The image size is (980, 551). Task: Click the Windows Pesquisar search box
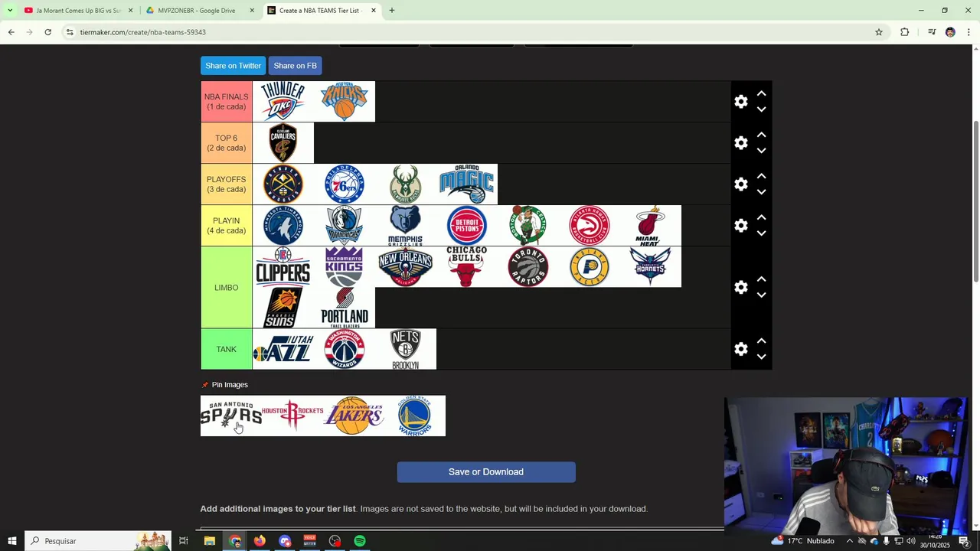click(x=98, y=541)
